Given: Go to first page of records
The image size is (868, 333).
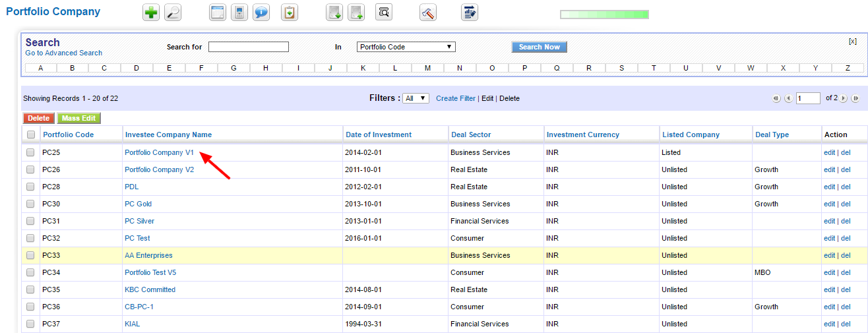Looking at the screenshot, I should [x=776, y=98].
